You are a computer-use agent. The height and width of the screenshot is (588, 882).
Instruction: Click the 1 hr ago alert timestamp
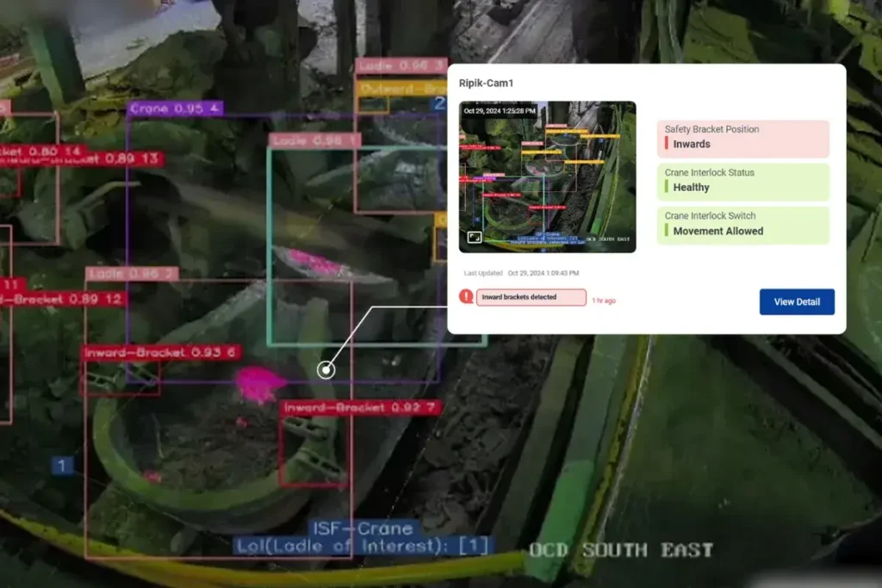pyautogui.click(x=604, y=301)
